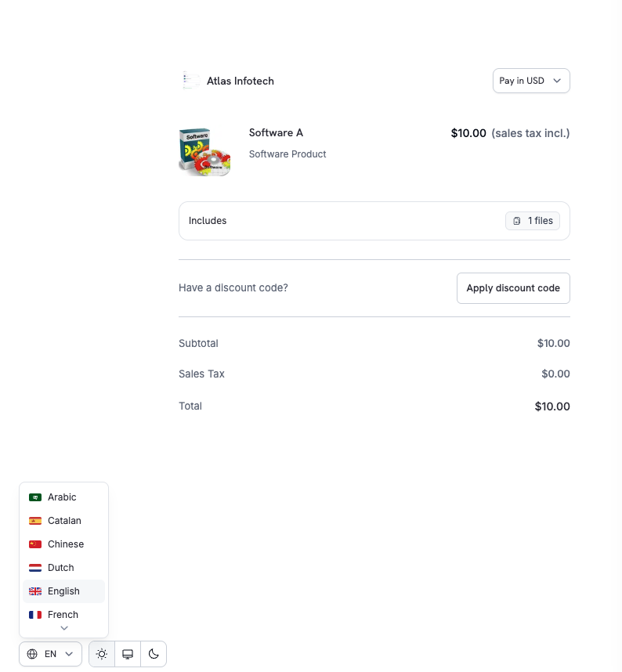Click the Have a discount code text
This screenshot has height=672, width=622.
[233, 287]
